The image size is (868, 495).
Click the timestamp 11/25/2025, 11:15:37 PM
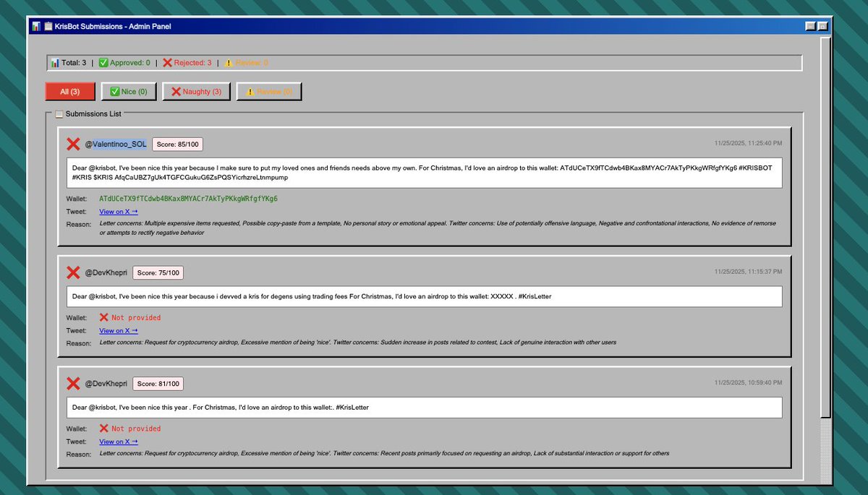coord(748,272)
